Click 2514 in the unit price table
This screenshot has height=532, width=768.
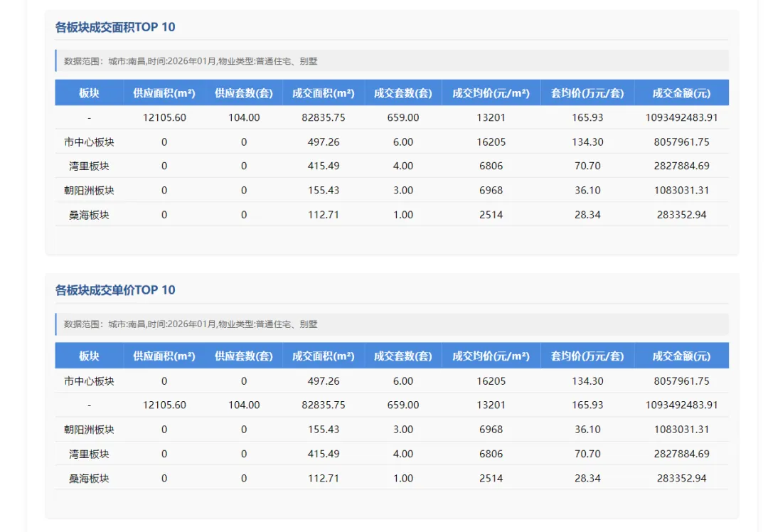[x=491, y=479]
